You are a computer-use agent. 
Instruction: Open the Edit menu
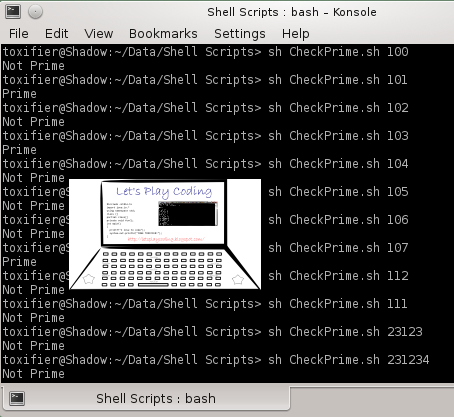[x=57, y=34]
